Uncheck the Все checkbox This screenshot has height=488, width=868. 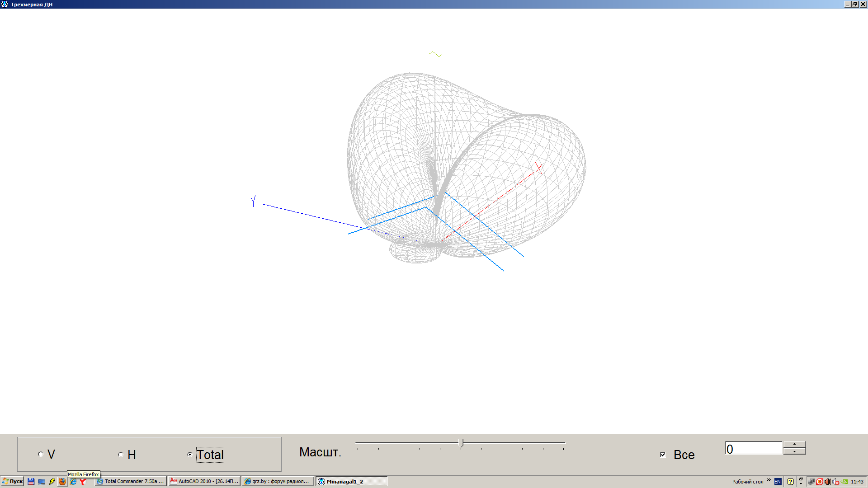coord(663,455)
